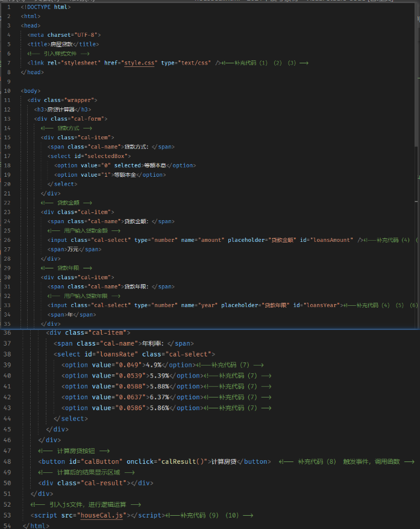
Task: Click the span text 年 on line 34
Action: 70,314
